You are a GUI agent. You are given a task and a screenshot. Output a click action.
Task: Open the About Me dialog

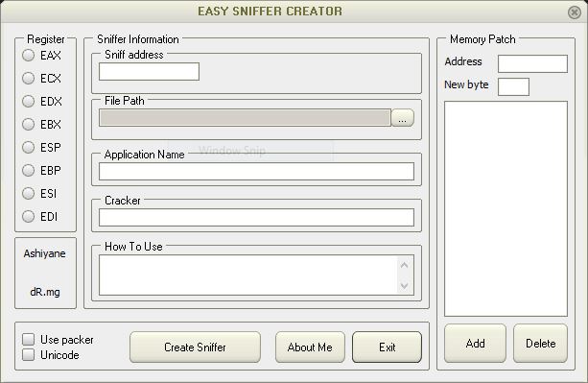(310, 347)
